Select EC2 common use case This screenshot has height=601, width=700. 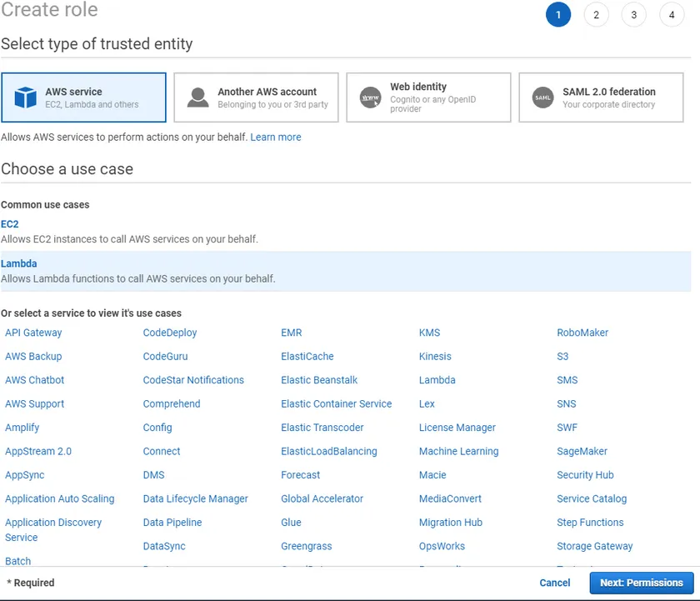click(10, 224)
